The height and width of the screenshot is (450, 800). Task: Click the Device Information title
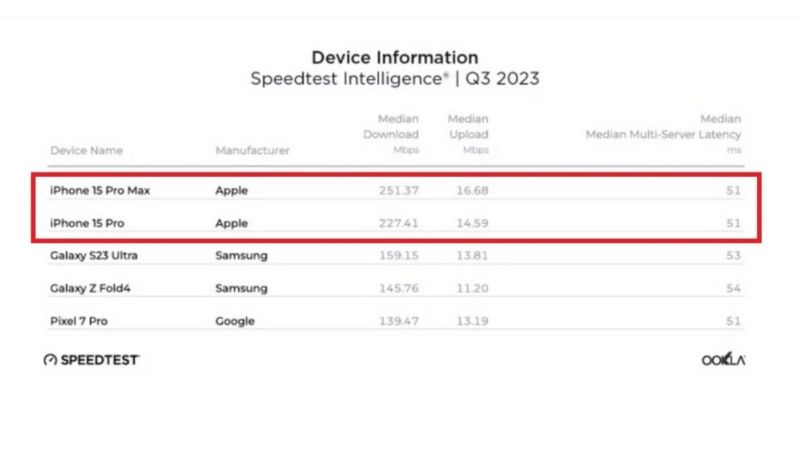point(394,57)
